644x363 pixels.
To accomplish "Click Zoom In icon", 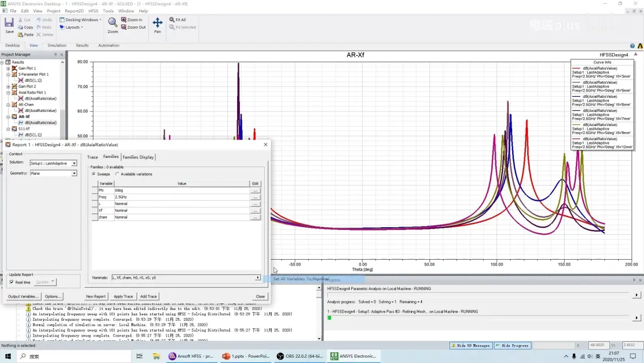I will point(131,19).
